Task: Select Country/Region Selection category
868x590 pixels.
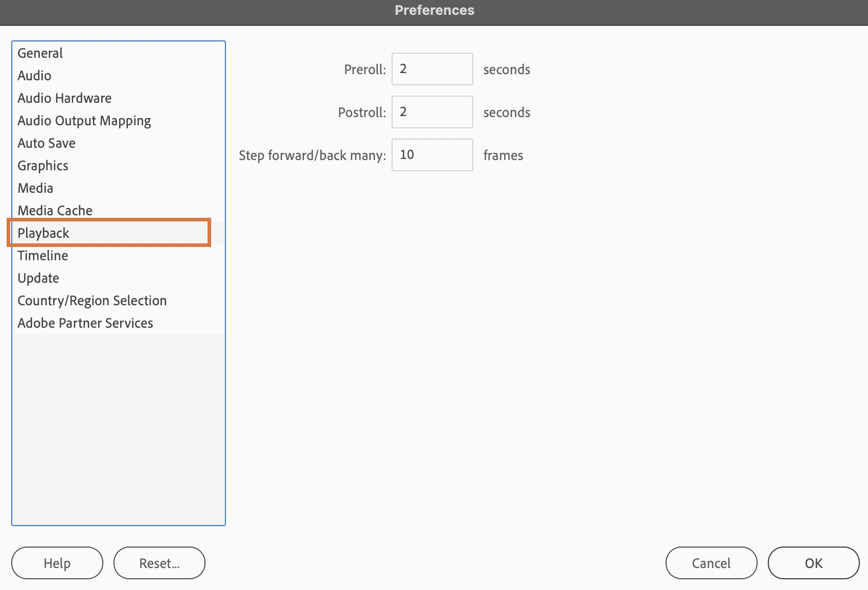Action: click(x=92, y=301)
